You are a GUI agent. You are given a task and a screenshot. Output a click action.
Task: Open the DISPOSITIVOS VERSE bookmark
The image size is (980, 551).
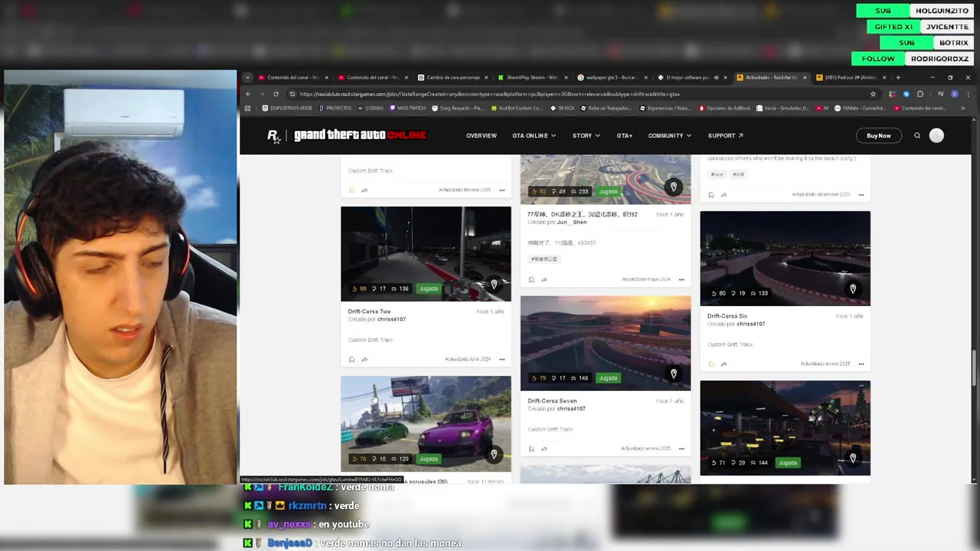pyautogui.click(x=287, y=108)
